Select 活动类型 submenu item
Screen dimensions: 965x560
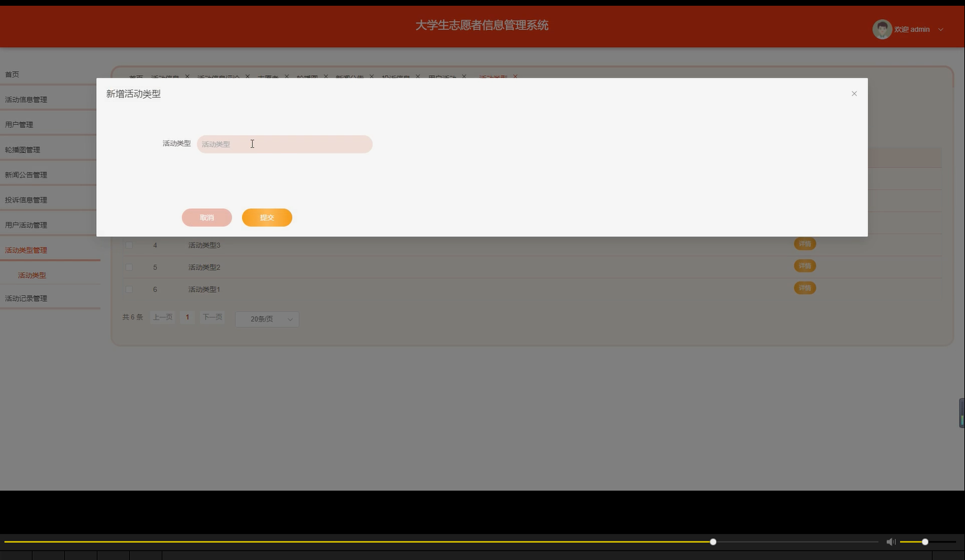(32, 276)
